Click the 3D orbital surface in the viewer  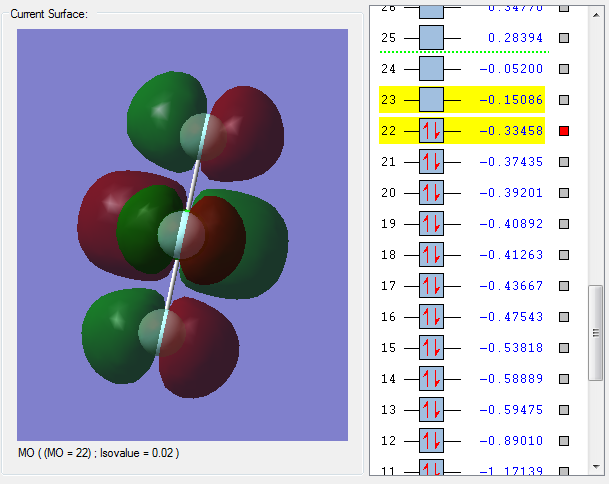(185, 235)
